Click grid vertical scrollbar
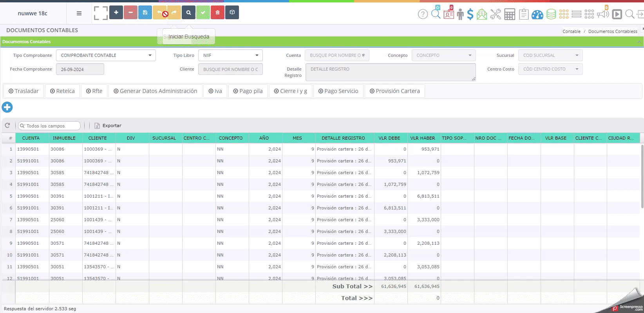The width and height of the screenshot is (644, 313). tap(642, 177)
